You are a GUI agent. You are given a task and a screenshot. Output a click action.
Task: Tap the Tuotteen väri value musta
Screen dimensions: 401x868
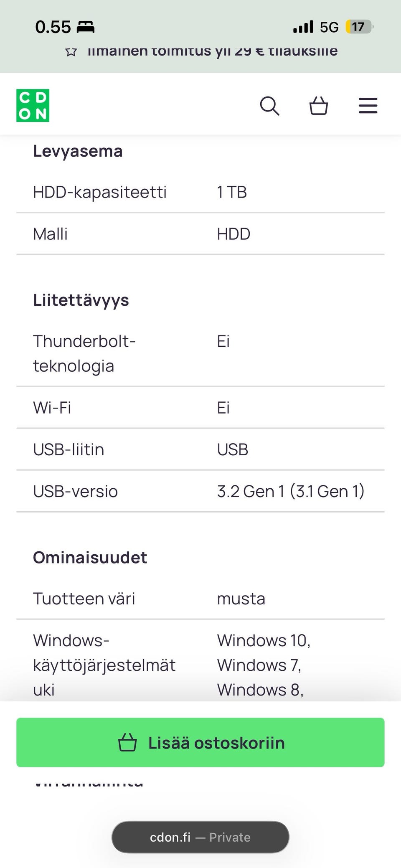click(241, 599)
